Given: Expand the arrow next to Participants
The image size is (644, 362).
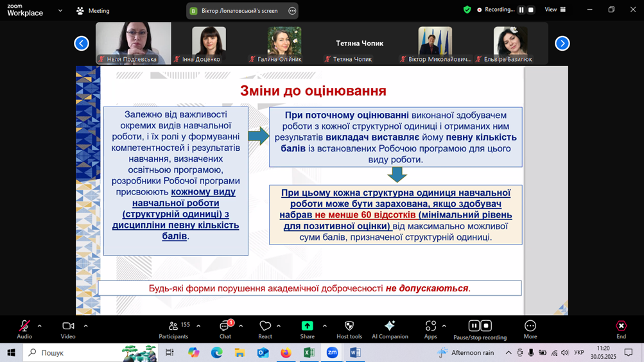Looking at the screenshot, I should (198, 326).
